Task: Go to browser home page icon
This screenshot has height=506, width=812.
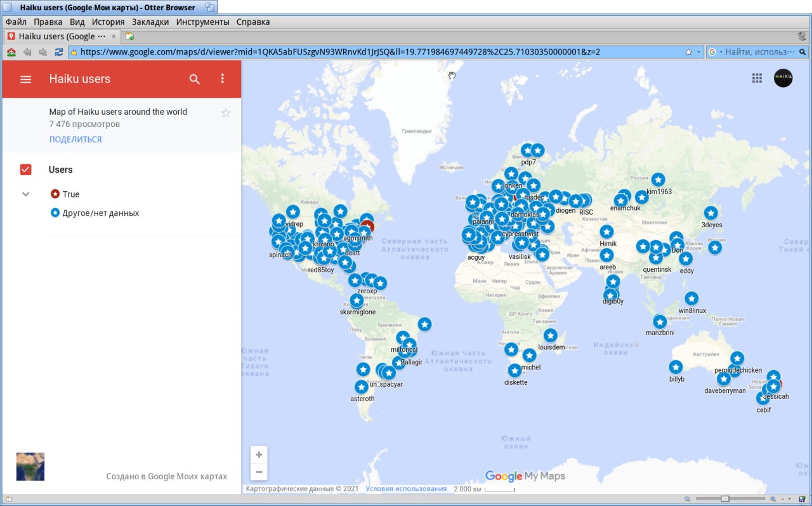Action: coord(11,52)
